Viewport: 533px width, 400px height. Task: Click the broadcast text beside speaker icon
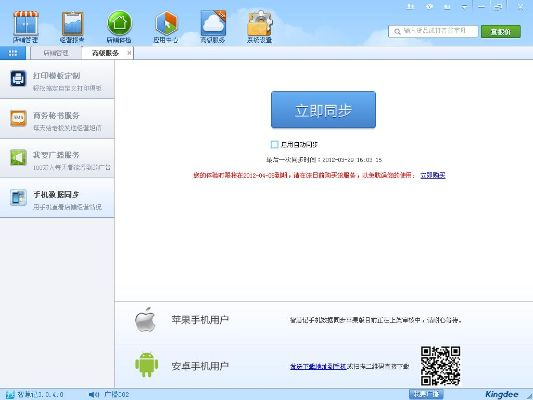pyautogui.click(x=117, y=395)
